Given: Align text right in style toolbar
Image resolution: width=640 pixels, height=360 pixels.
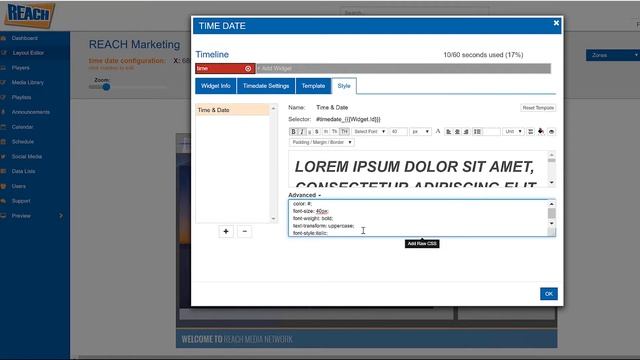Looking at the screenshot, I should click(x=466, y=131).
